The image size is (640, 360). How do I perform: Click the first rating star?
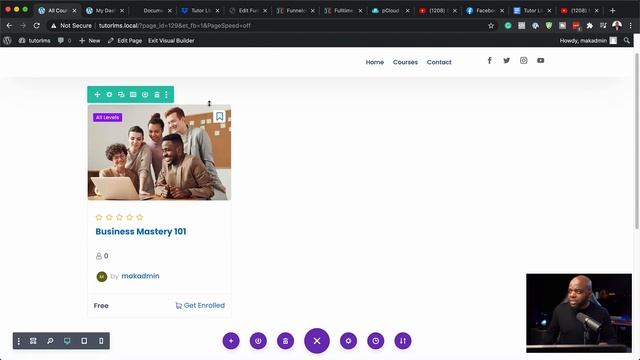click(99, 217)
